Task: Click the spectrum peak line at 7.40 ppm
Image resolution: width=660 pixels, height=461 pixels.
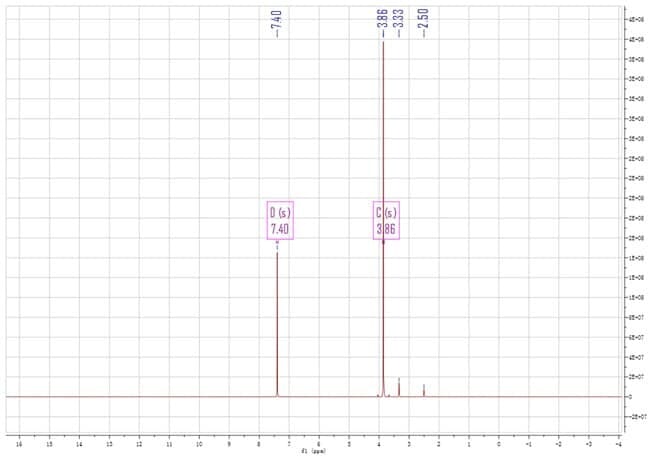Action: 277,324
